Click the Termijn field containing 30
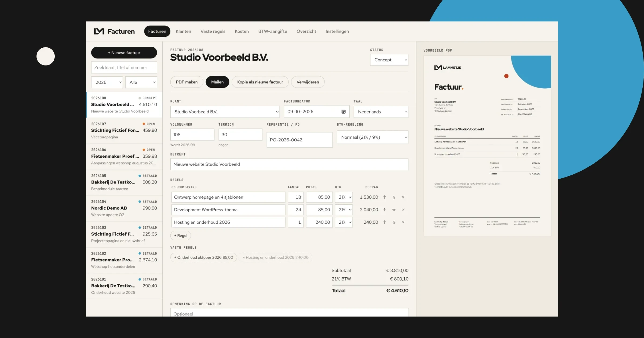This screenshot has width=644, height=338. pos(240,135)
